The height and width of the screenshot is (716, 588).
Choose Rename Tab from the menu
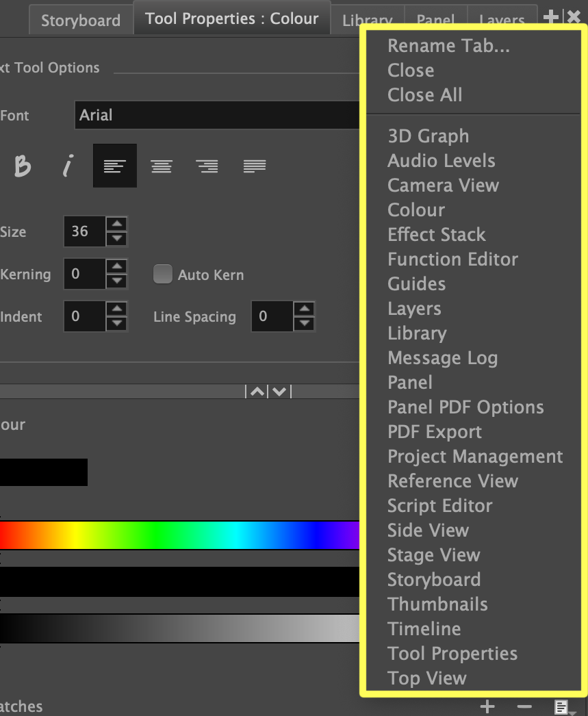coord(448,46)
